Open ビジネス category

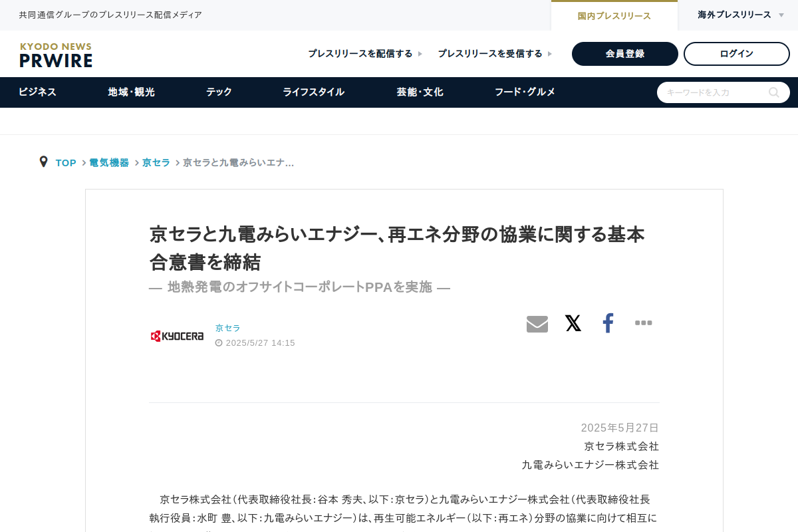point(37,92)
